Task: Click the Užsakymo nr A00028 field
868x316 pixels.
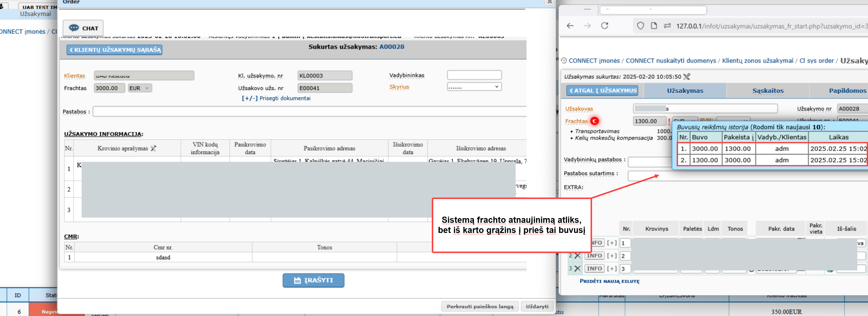Action: point(852,109)
